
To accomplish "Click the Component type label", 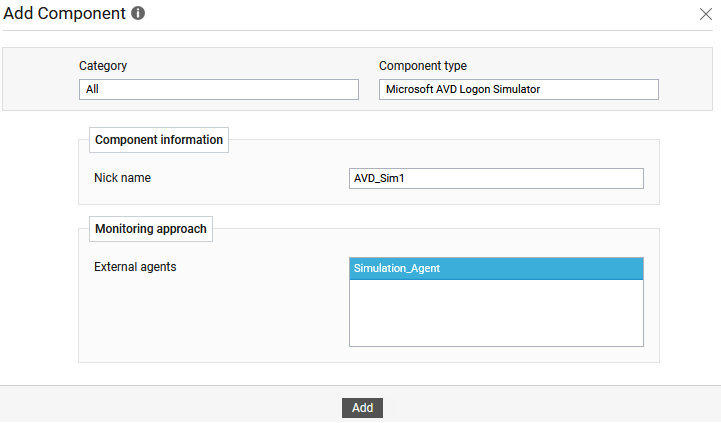I will tap(423, 66).
